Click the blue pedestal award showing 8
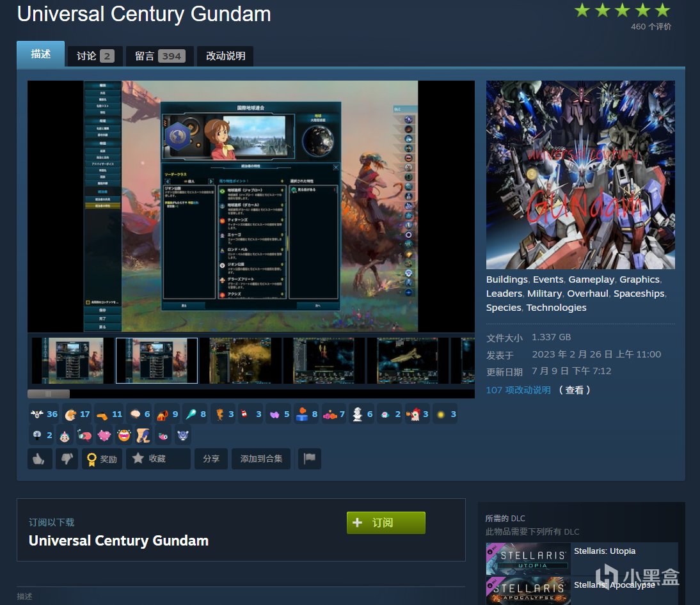Viewport: 700px width, 605px height. tap(307, 414)
